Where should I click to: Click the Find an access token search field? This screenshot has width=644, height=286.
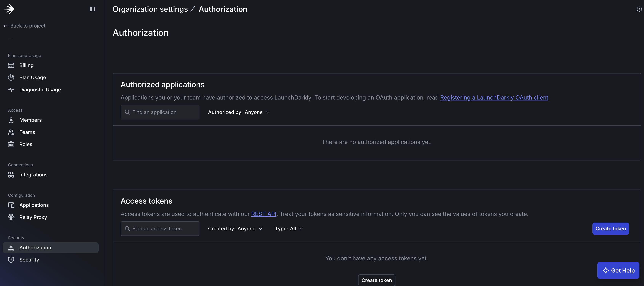click(160, 228)
